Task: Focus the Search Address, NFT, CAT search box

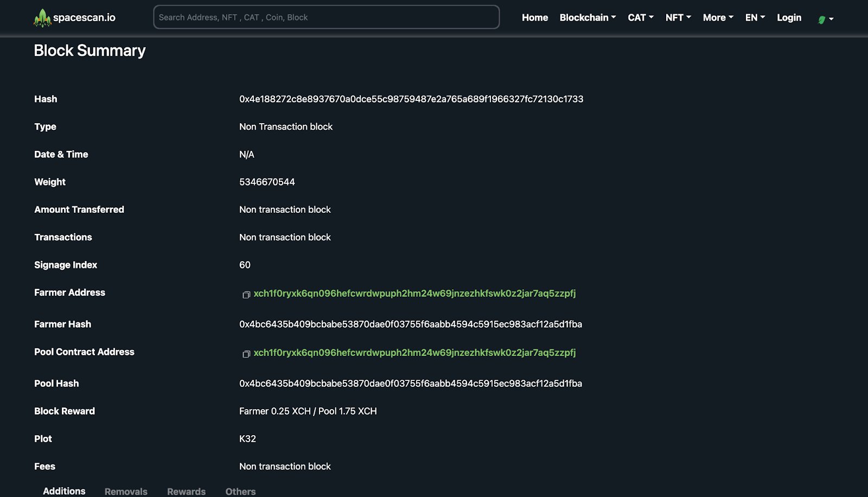Action: click(327, 17)
